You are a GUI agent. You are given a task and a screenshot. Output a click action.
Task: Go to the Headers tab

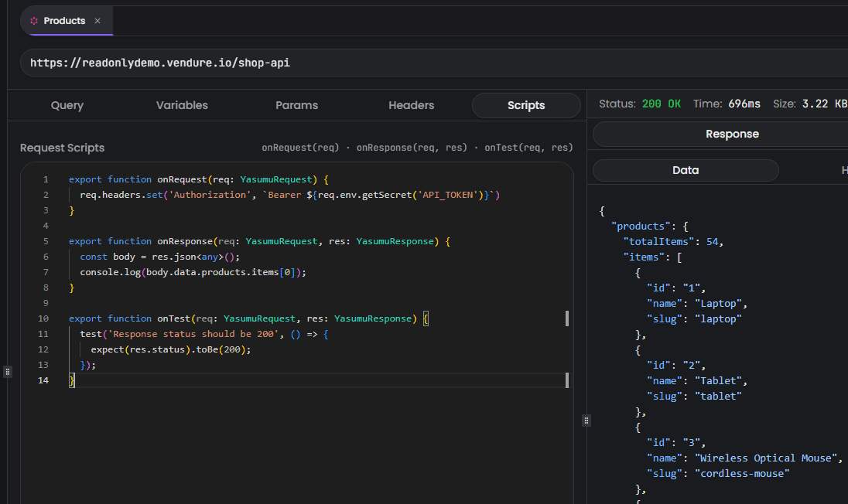[x=411, y=105]
